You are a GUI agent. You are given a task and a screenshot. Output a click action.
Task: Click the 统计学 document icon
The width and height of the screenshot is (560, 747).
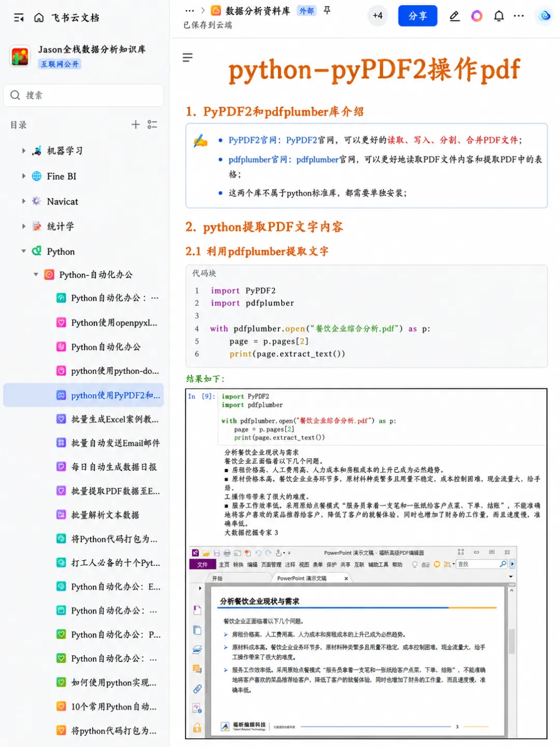pyautogui.click(x=36, y=226)
